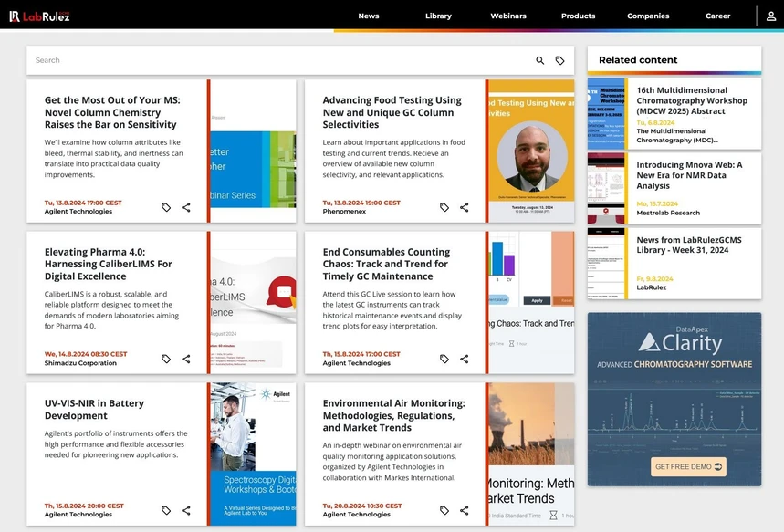This screenshot has height=532, width=784.
Task: Open the Companies menu
Action: tap(648, 16)
